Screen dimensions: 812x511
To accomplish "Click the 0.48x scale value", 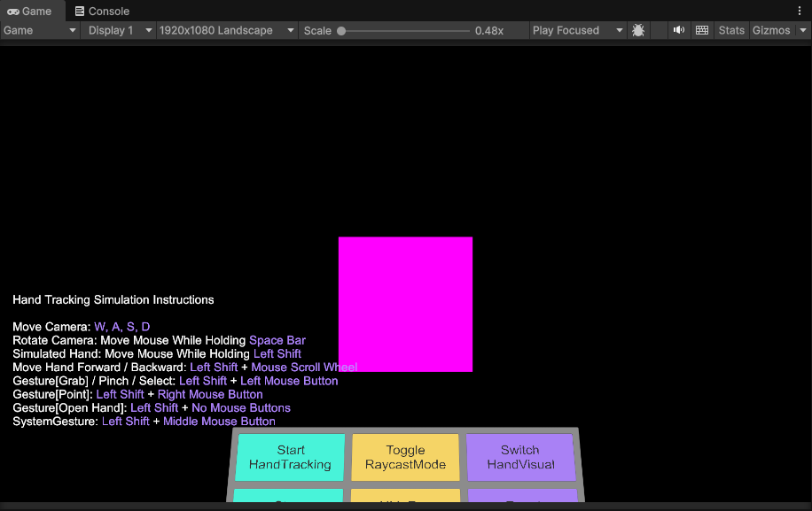I will tap(489, 30).
